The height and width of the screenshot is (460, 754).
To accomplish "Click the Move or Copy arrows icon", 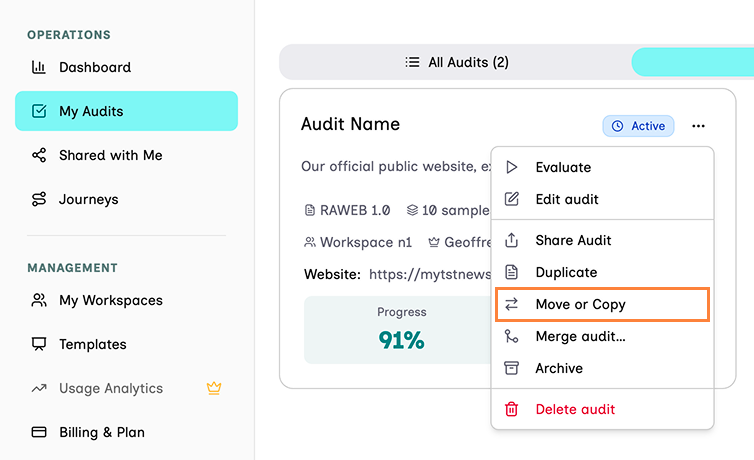I will click(x=512, y=304).
